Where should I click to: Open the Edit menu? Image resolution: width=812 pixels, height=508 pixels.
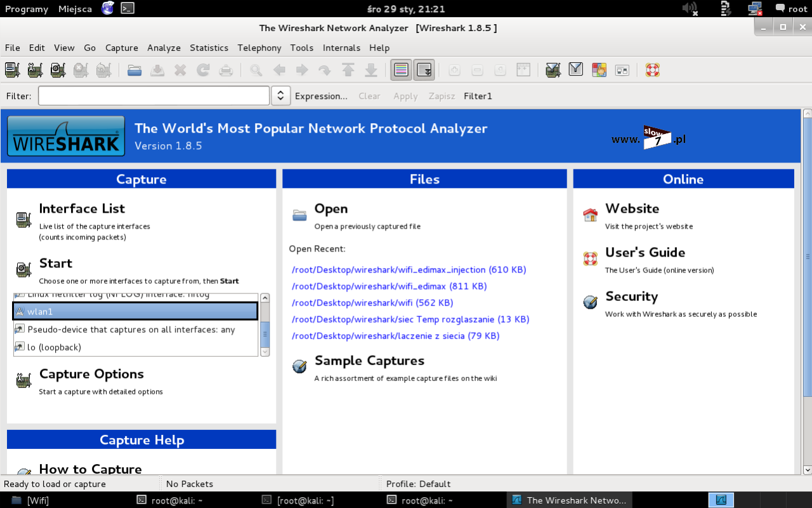click(37, 48)
